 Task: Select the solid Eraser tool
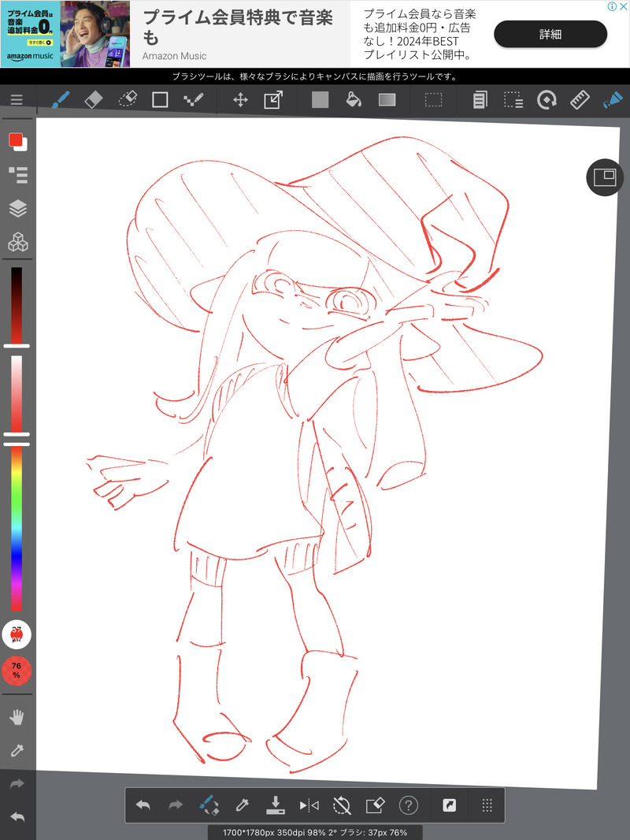click(94, 99)
